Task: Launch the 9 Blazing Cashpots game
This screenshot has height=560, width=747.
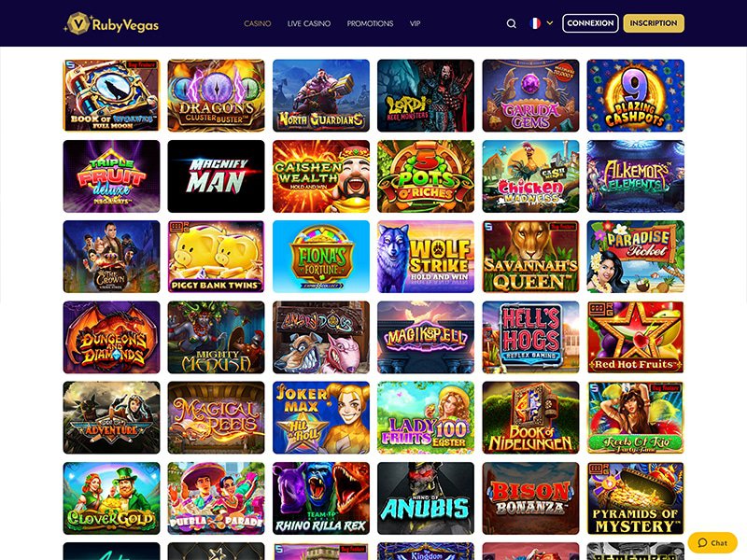Action: (x=636, y=95)
